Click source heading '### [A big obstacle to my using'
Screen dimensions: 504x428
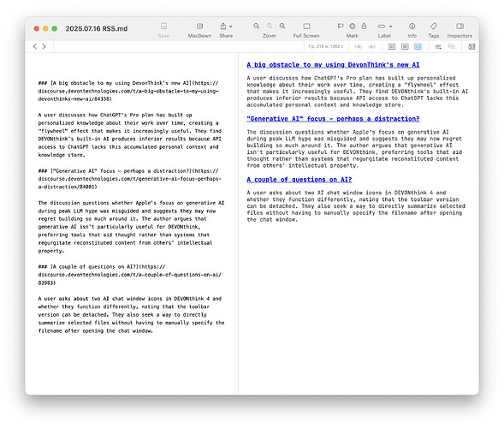128,91
